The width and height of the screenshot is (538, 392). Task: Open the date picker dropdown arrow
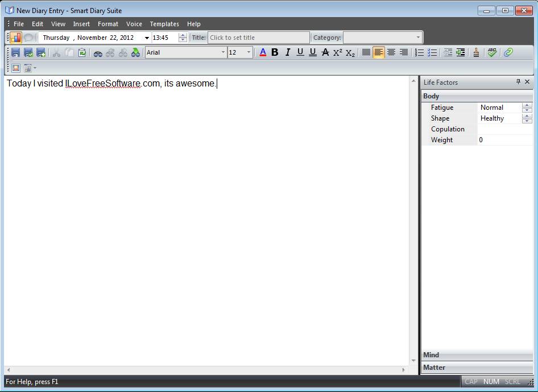tap(147, 38)
